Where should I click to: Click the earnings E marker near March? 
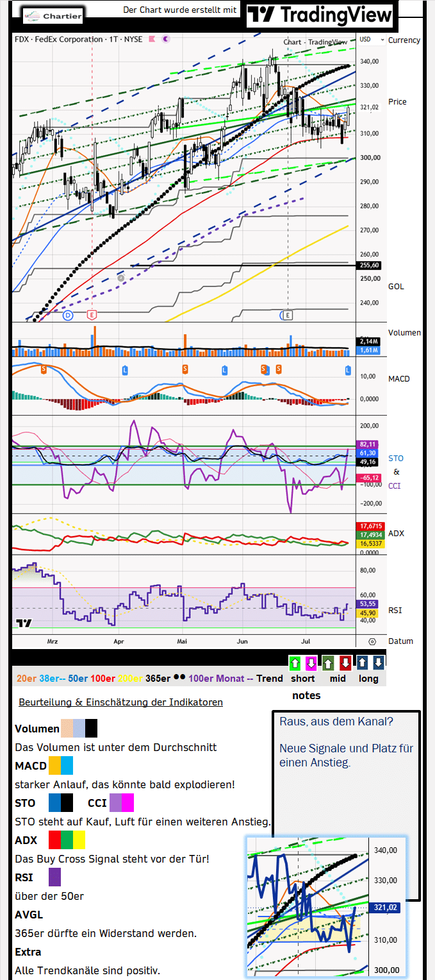[92, 316]
